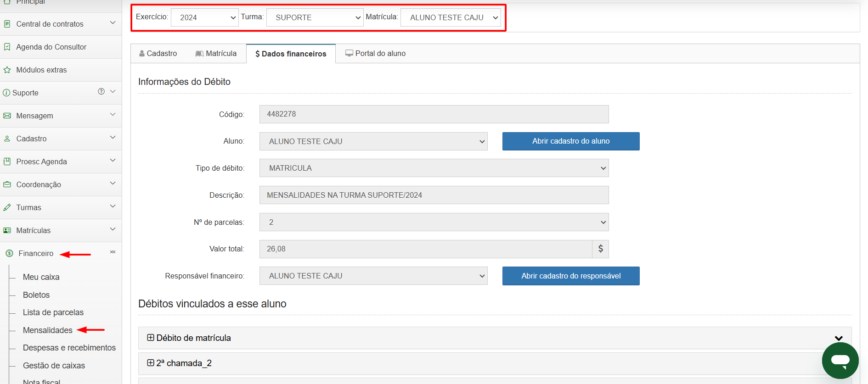Open the Matrícula ALUNO TESTE CAJU dropdown
This screenshot has height=384, width=868.
(x=451, y=17)
